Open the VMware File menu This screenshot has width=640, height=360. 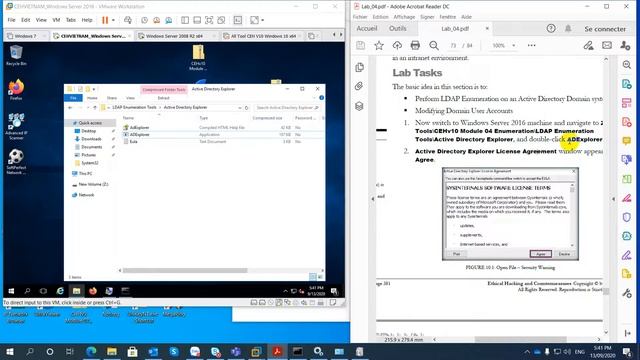(x=11, y=20)
